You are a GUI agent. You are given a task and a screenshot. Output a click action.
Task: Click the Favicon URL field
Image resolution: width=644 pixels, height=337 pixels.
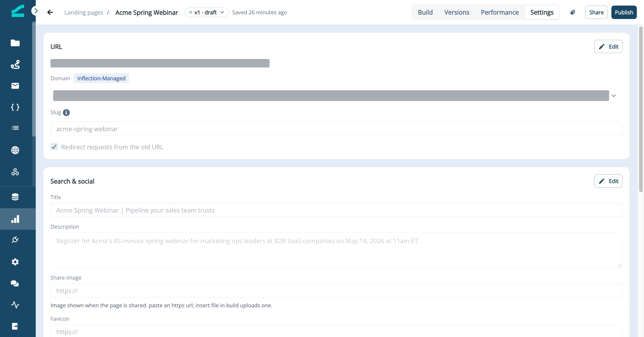coord(336,331)
